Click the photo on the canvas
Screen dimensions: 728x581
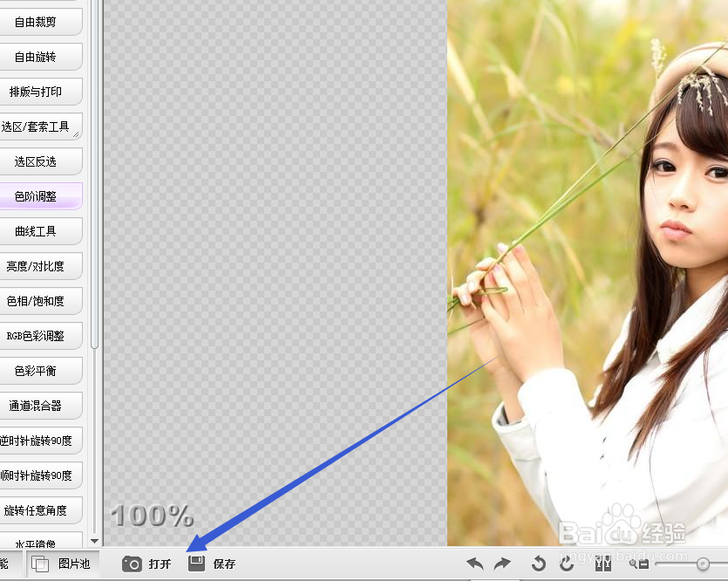tap(588, 273)
